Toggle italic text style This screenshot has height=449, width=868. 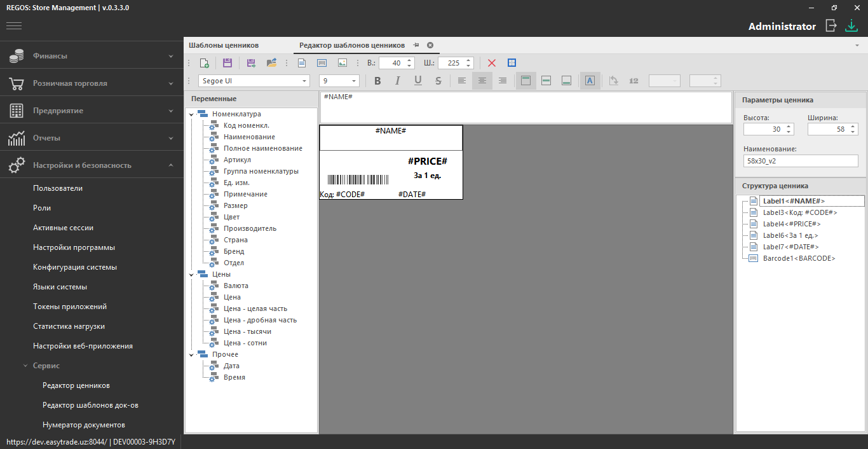[x=398, y=81]
